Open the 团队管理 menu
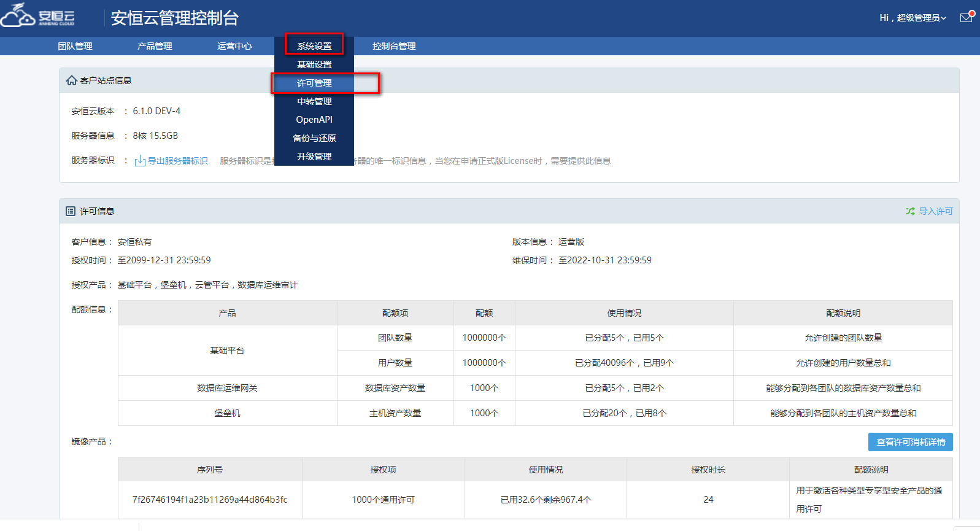Image resolution: width=980 pixels, height=531 pixels. click(x=75, y=46)
